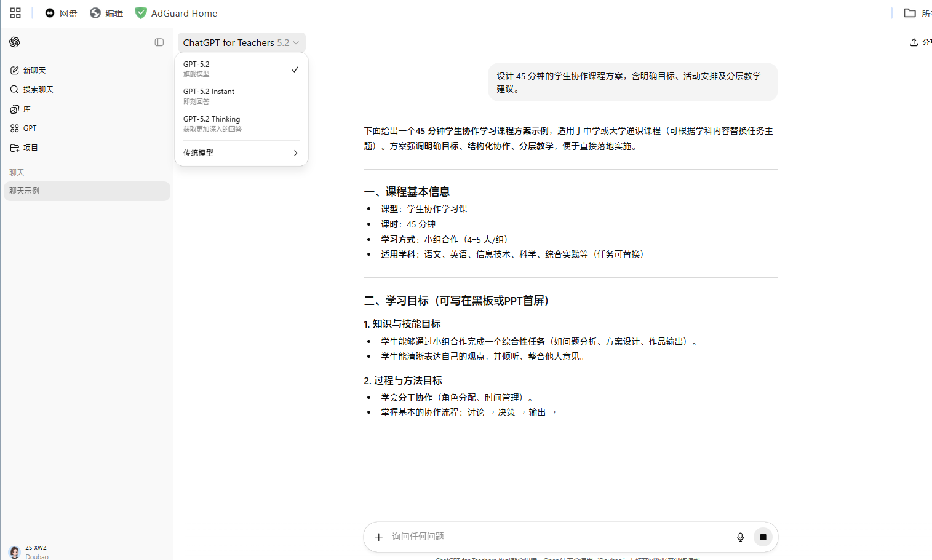Open the chat named 聊天示例

click(86, 191)
